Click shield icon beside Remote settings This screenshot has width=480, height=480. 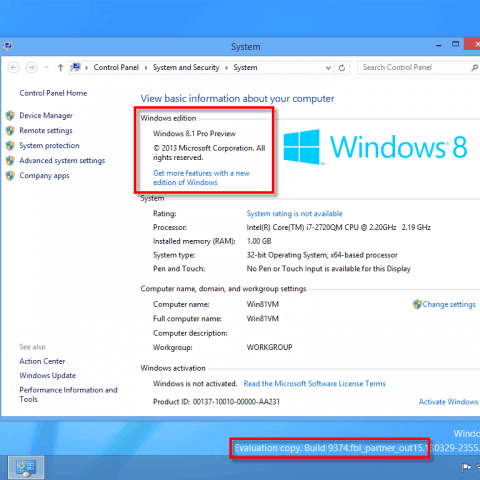coord(10,131)
